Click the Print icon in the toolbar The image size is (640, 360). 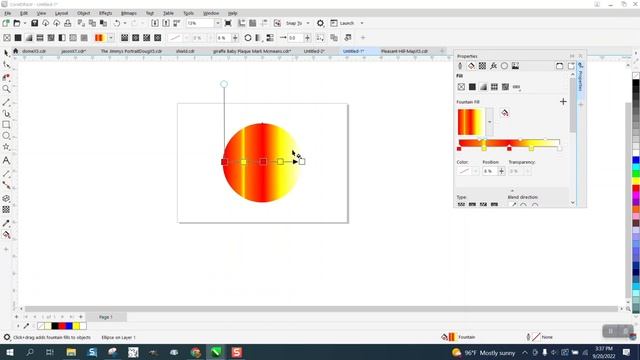click(x=68, y=23)
